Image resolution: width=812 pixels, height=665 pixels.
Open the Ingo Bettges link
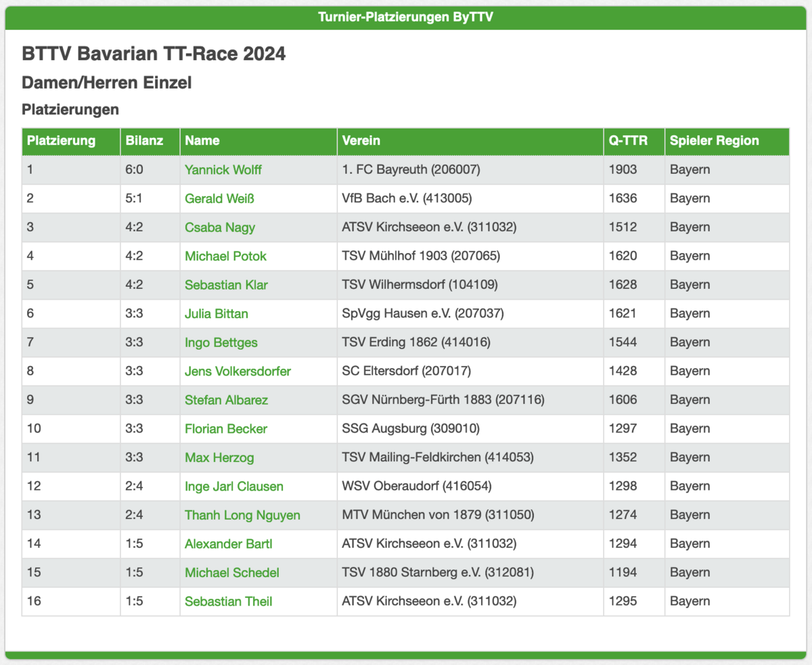coord(221,342)
